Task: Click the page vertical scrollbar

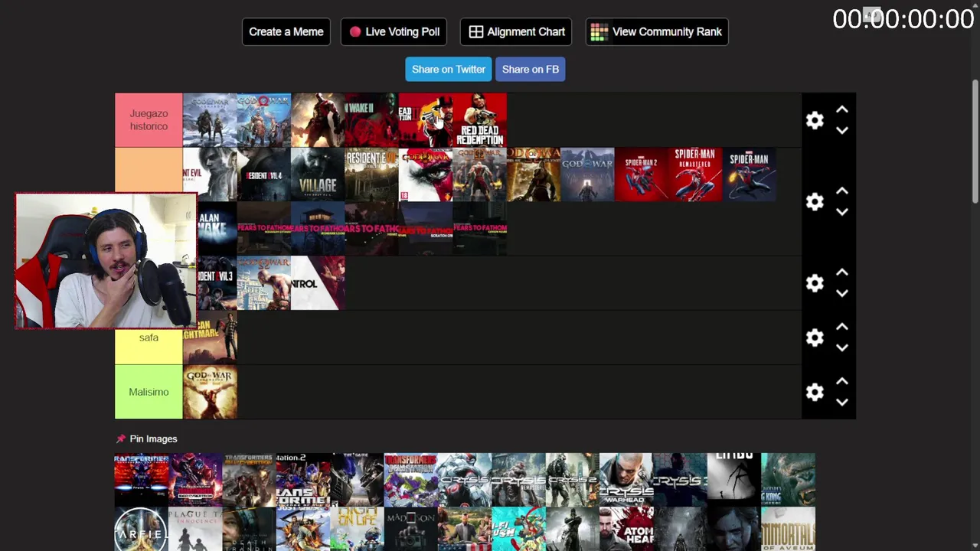Action: [975, 142]
